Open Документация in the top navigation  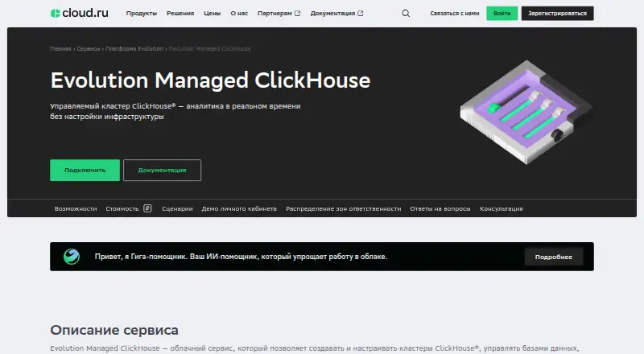pos(332,13)
